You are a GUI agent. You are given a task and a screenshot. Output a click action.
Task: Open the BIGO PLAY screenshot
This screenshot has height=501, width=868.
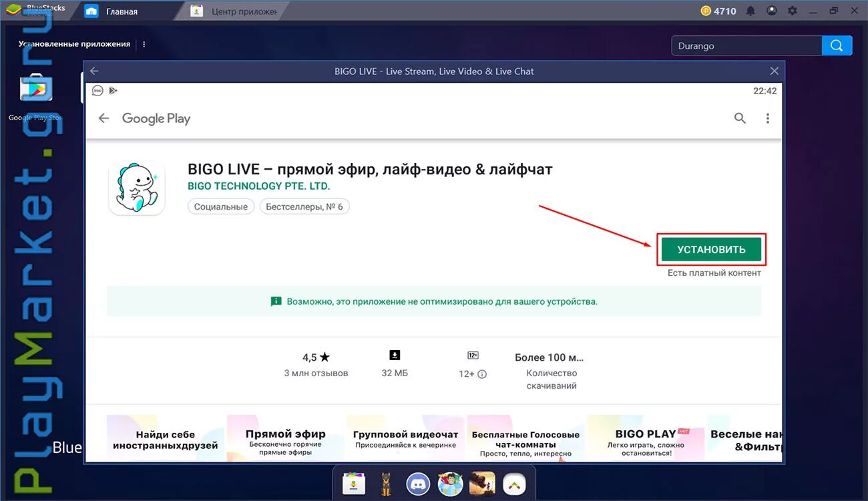tap(646, 438)
